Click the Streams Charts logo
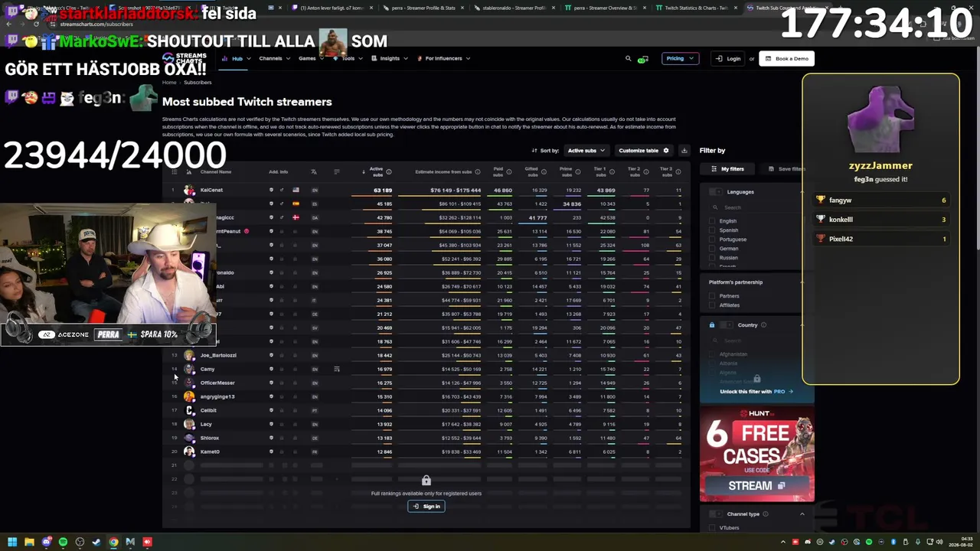This screenshot has width=980, height=551. [x=185, y=58]
